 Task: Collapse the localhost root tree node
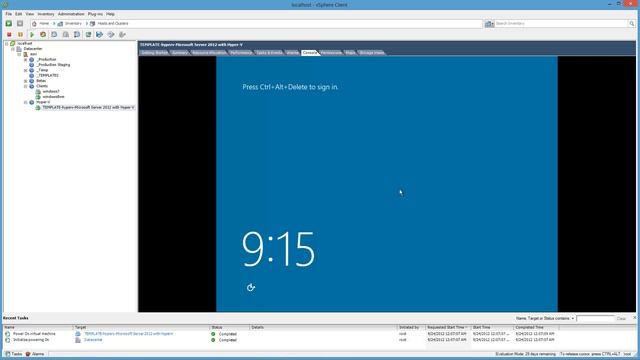tap(7, 43)
